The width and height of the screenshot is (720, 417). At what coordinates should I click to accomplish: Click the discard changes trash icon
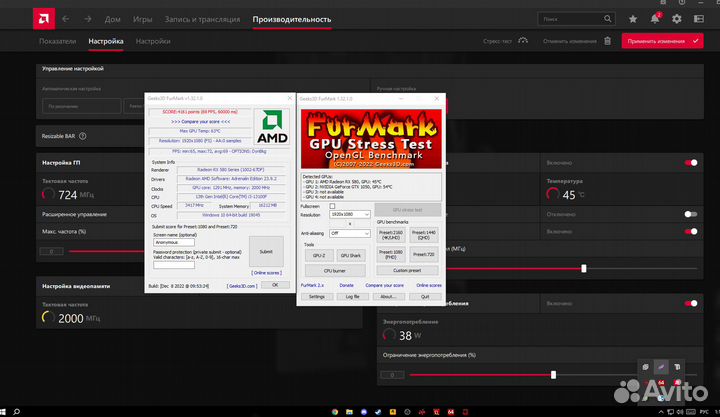click(608, 41)
